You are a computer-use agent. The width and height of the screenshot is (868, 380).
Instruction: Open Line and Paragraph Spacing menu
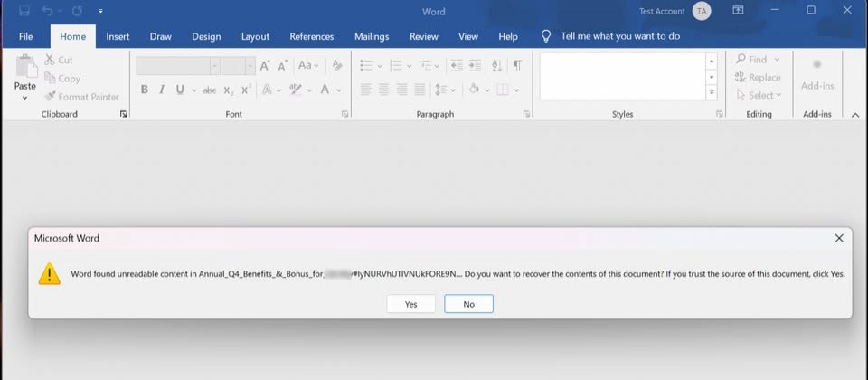click(x=445, y=90)
